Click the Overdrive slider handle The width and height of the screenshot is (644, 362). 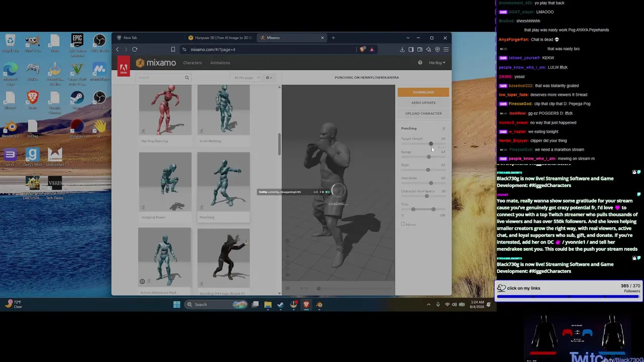pos(431,183)
